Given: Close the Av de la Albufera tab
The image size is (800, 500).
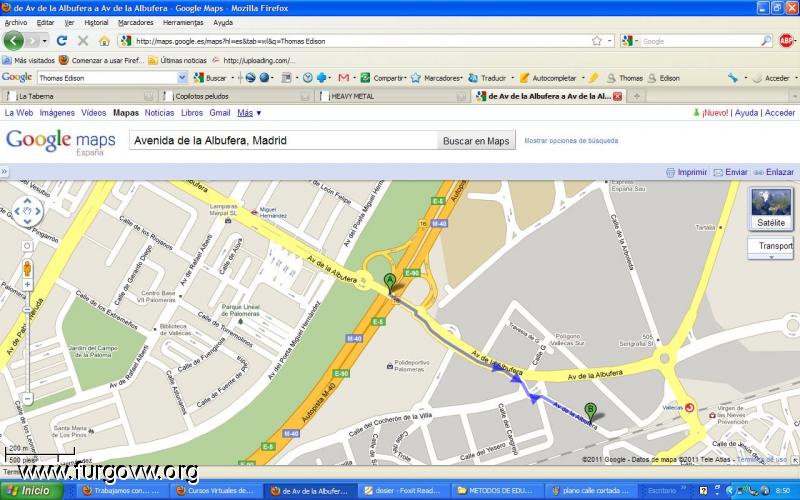Looking at the screenshot, I should [617, 96].
